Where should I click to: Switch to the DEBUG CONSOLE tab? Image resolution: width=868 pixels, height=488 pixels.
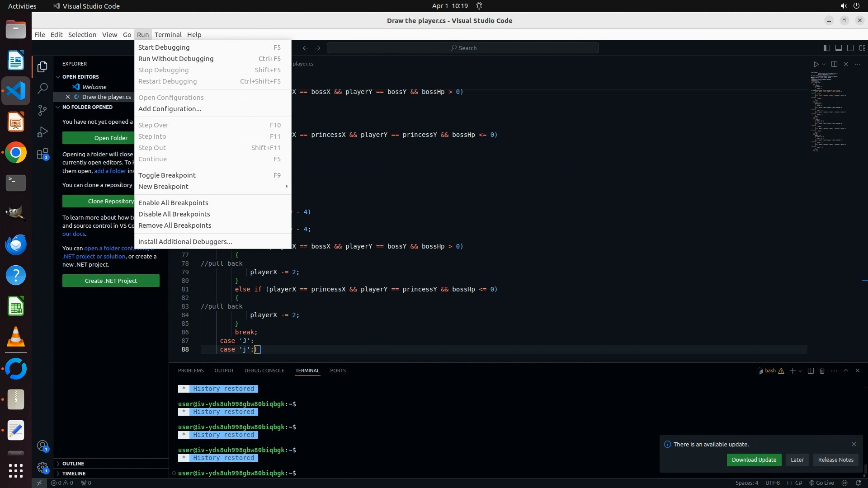264,371
